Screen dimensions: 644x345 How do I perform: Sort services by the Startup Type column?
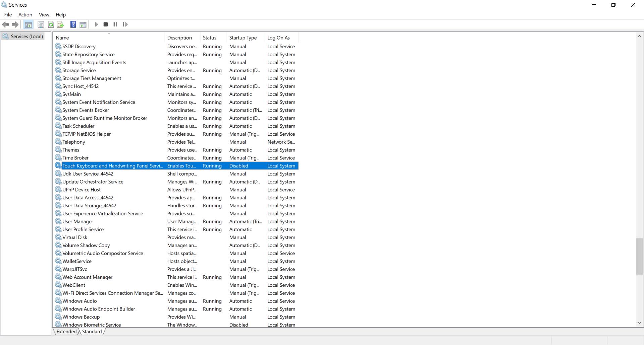click(x=243, y=38)
